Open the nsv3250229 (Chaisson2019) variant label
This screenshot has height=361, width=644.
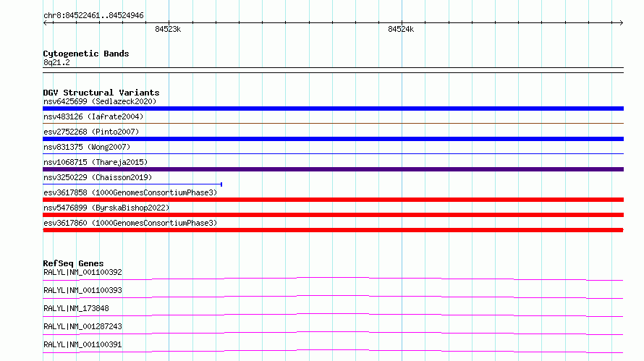98,177
